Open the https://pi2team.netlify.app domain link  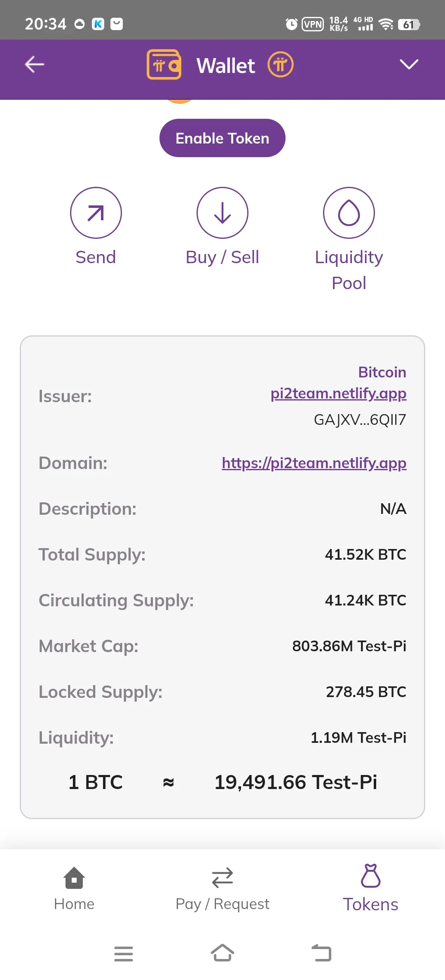tap(314, 463)
